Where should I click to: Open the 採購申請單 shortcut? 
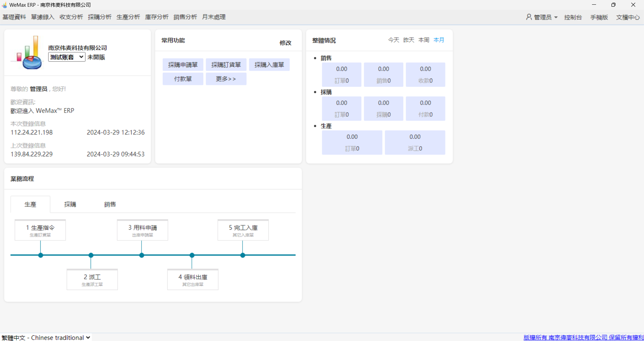pos(183,65)
